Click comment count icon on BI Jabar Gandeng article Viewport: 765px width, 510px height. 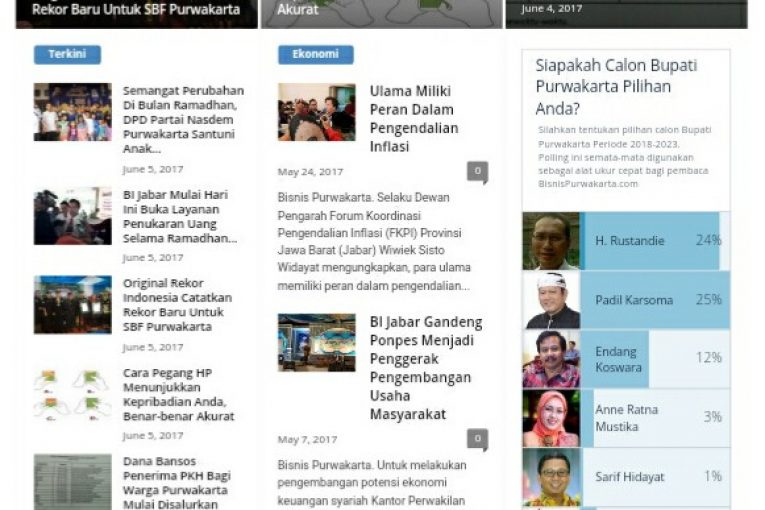tap(477, 438)
